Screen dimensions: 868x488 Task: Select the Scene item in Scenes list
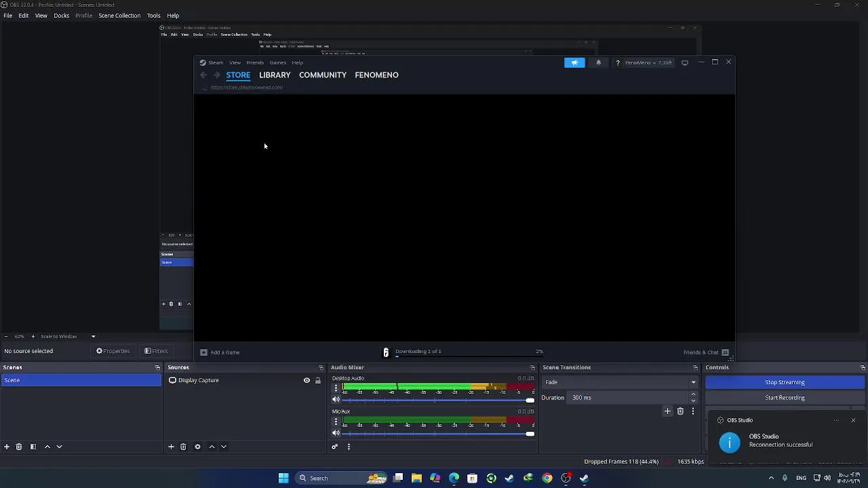coord(81,380)
